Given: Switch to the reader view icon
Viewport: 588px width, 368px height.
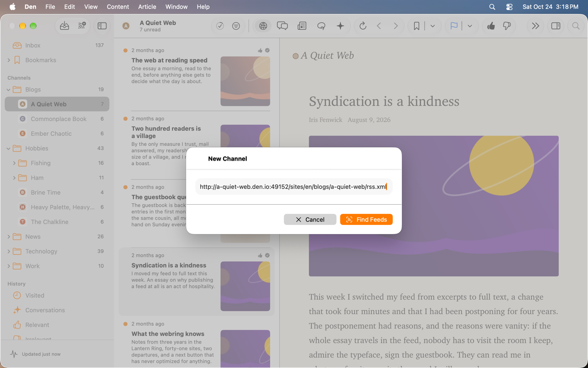Looking at the screenshot, I should tap(302, 26).
